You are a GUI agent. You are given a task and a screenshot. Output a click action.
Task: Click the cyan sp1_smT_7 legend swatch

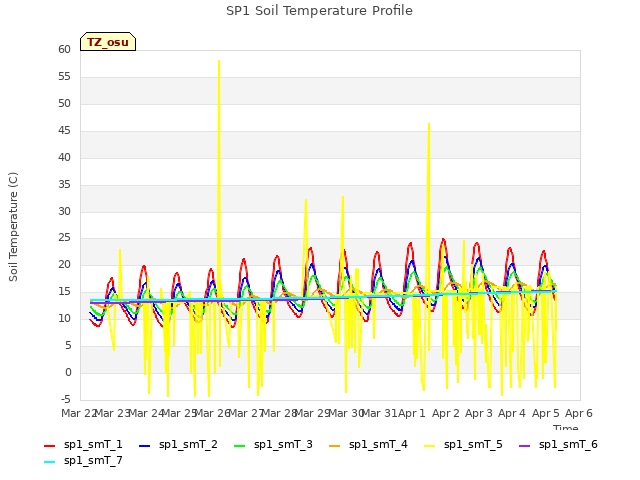point(49,462)
